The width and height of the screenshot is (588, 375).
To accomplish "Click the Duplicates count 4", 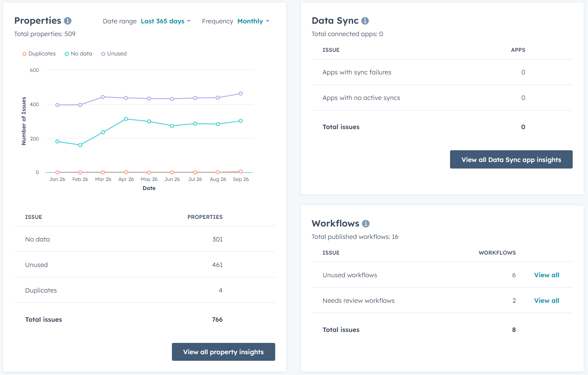I will coord(220,290).
